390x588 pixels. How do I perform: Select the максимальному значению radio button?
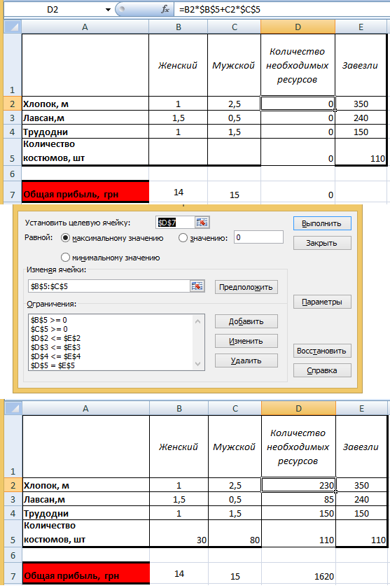coord(65,238)
